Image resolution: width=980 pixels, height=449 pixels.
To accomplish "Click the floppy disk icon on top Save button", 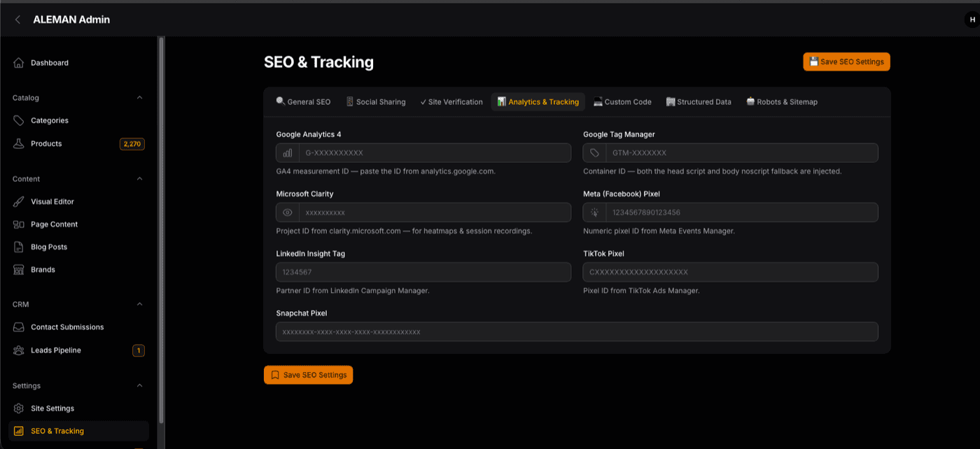I will coord(814,62).
